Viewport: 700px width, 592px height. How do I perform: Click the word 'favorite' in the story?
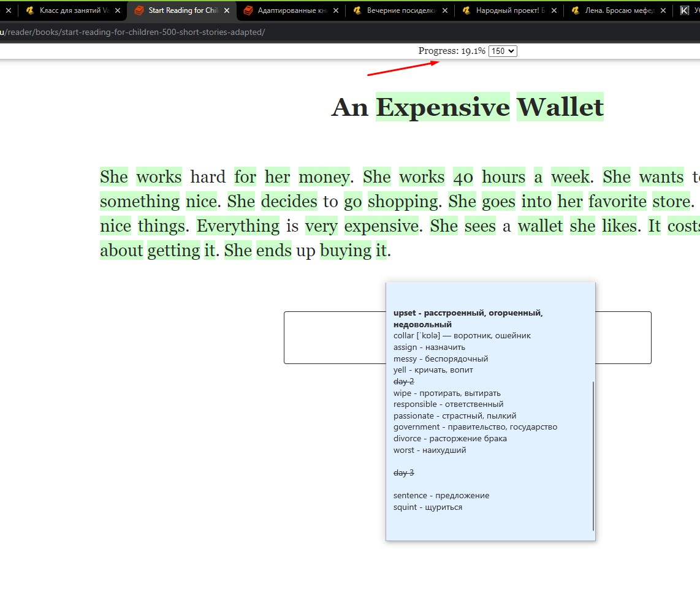tap(617, 202)
